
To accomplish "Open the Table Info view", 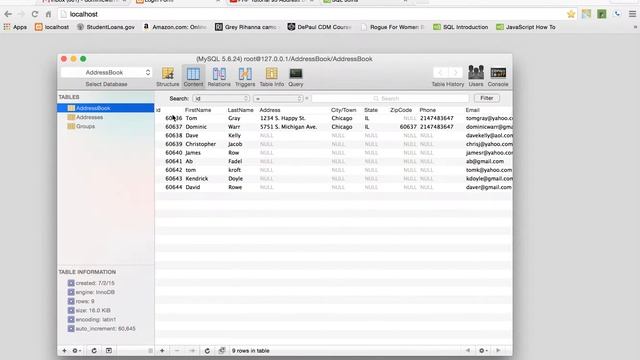I will coord(271,77).
